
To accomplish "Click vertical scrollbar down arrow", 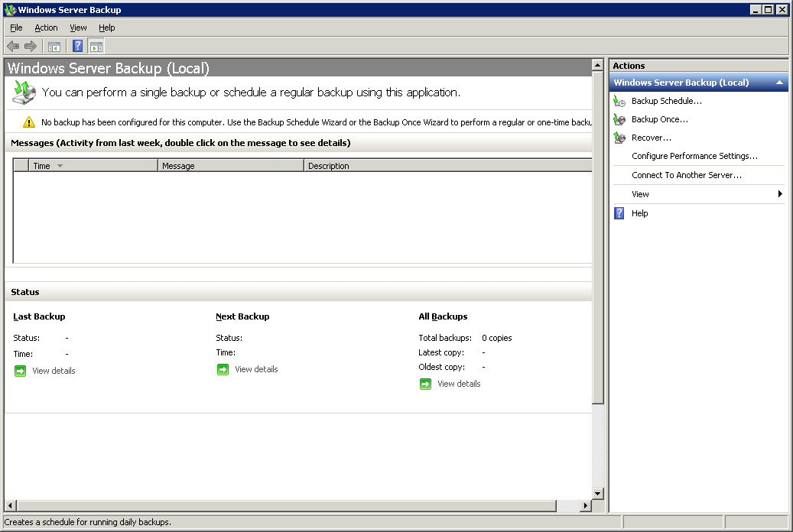I will click(598, 494).
